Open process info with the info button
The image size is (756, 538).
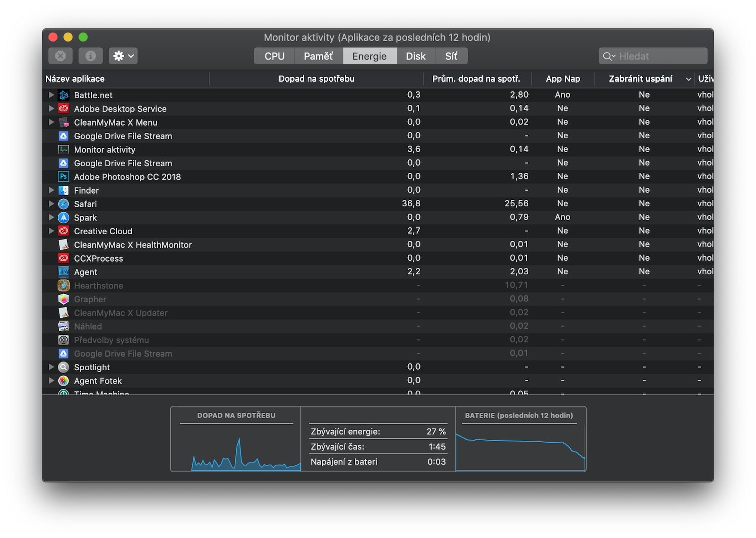click(x=91, y=56)
